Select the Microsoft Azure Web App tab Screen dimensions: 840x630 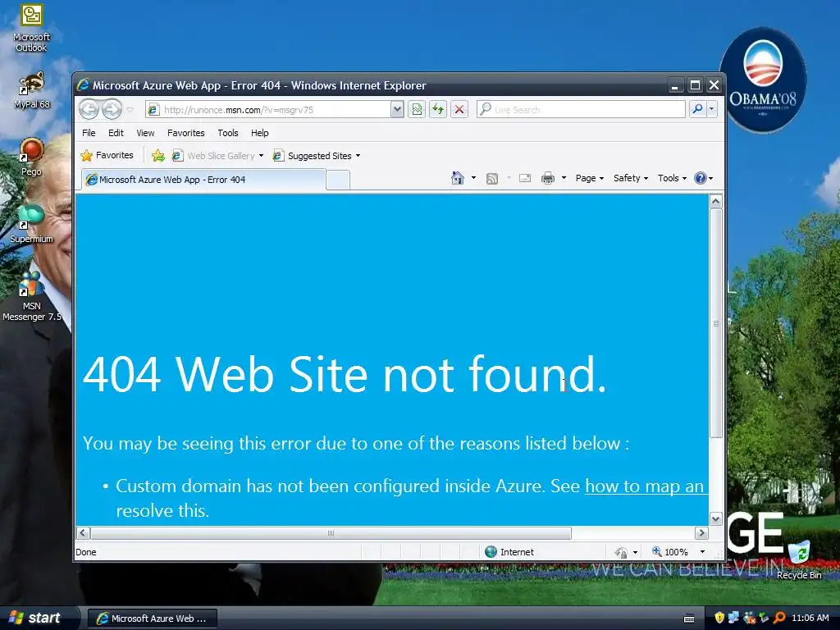(x=203, y=180)
